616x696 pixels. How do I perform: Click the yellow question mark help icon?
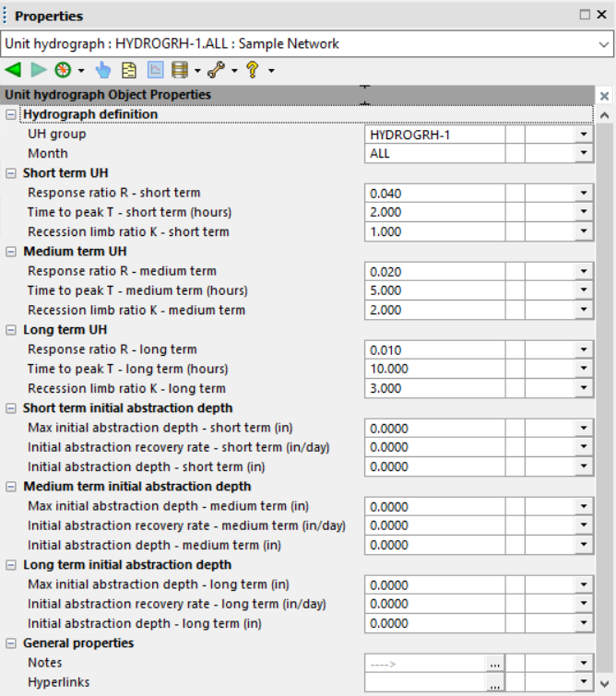[x=253, y=70]
